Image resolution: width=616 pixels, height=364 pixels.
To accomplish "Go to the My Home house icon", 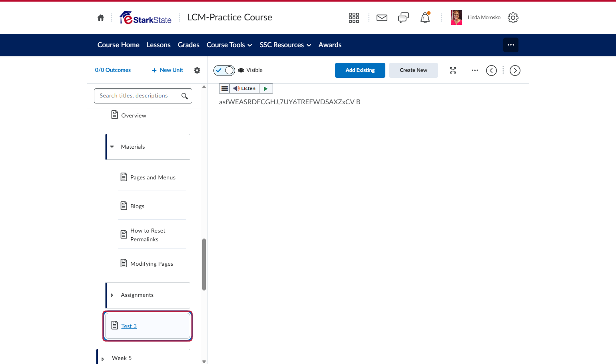I will (x=101, y=18).
